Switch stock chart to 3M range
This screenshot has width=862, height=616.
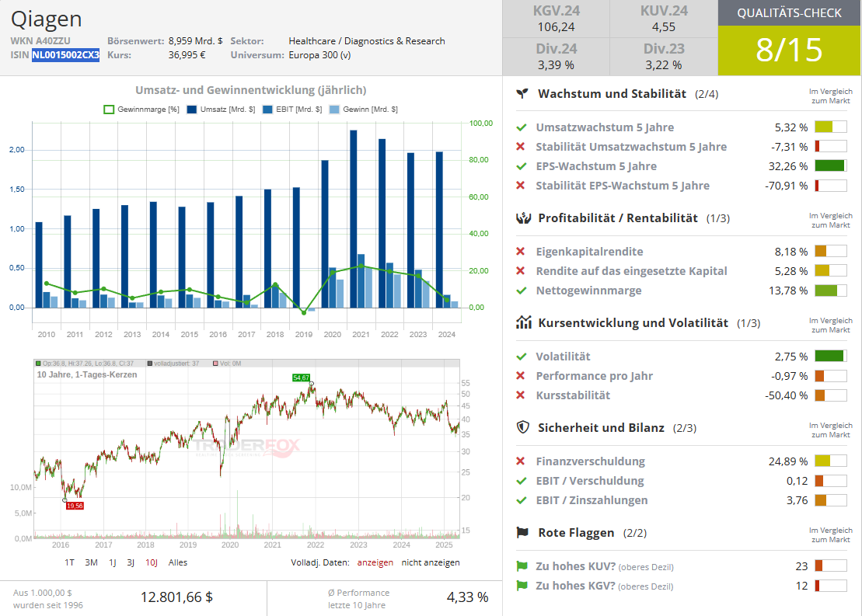91,562
